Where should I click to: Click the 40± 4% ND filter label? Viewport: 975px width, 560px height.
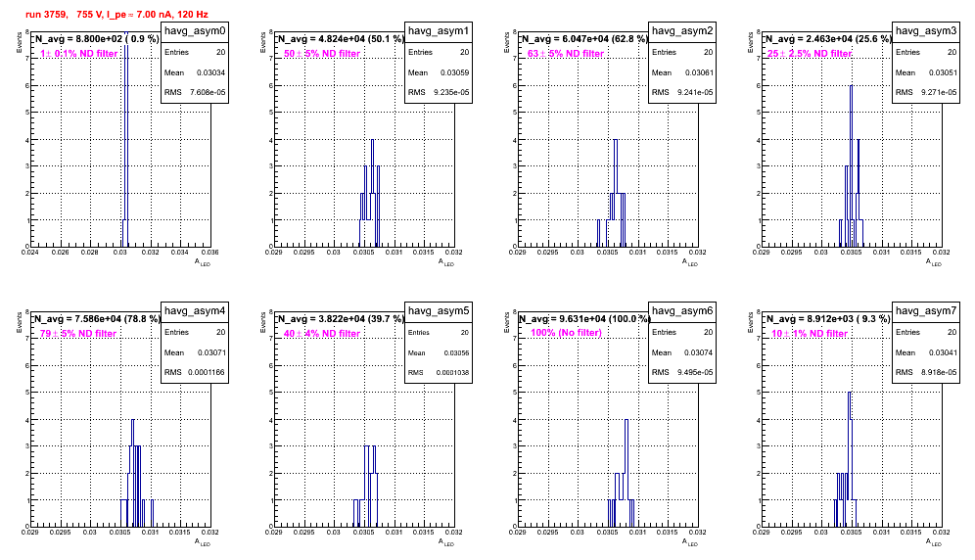pyautogui.click(x=322, y=334)
